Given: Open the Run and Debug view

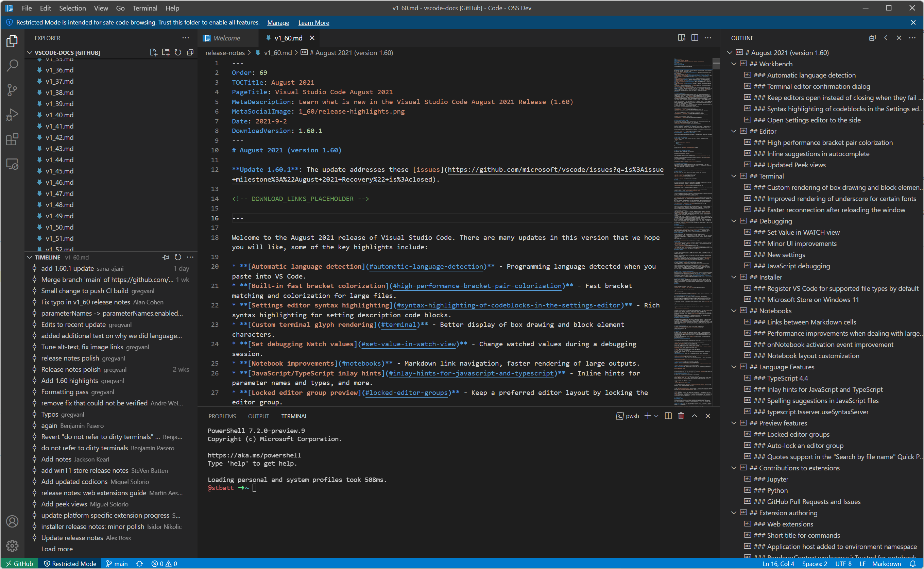Looking at the screenshot, I should (12, 114).
